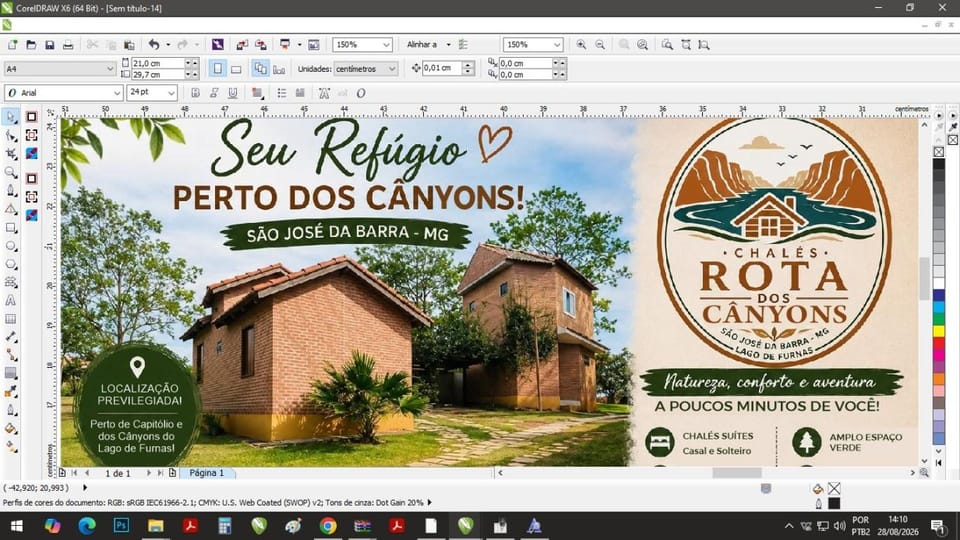Click the horizontal scrollbar thumb
960x540 pixels.
coord(737,473)
